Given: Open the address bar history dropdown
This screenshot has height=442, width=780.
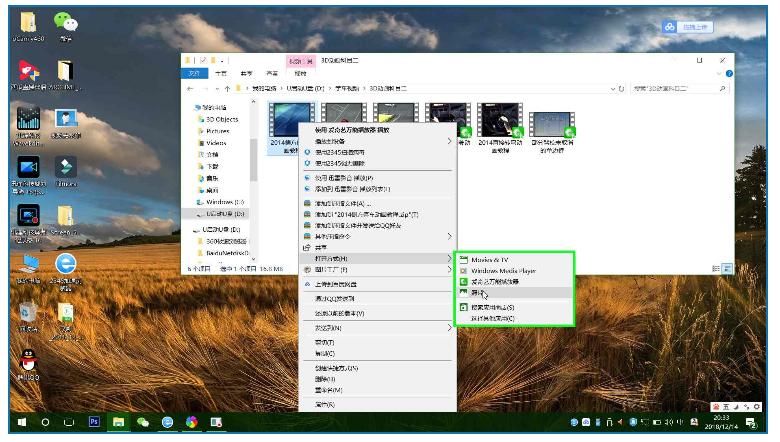Looking at the screenshot, I should [x=613, y=88].
